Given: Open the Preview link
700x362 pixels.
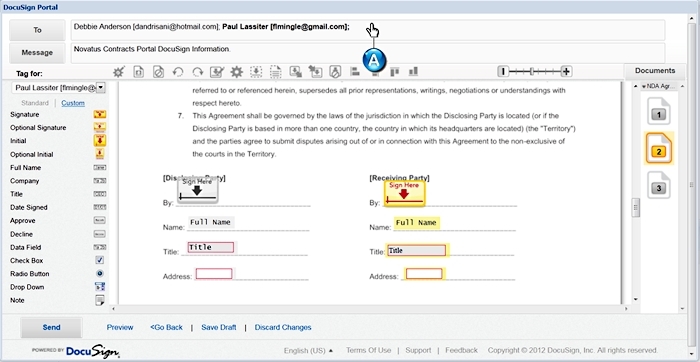Looking at the screenshot, I should pos(120,328).
